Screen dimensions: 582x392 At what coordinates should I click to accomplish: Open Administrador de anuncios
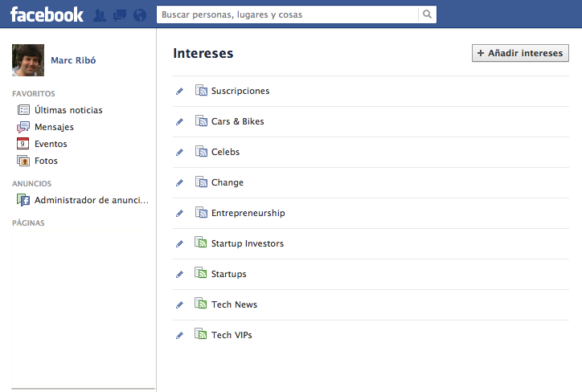[92, 200]
